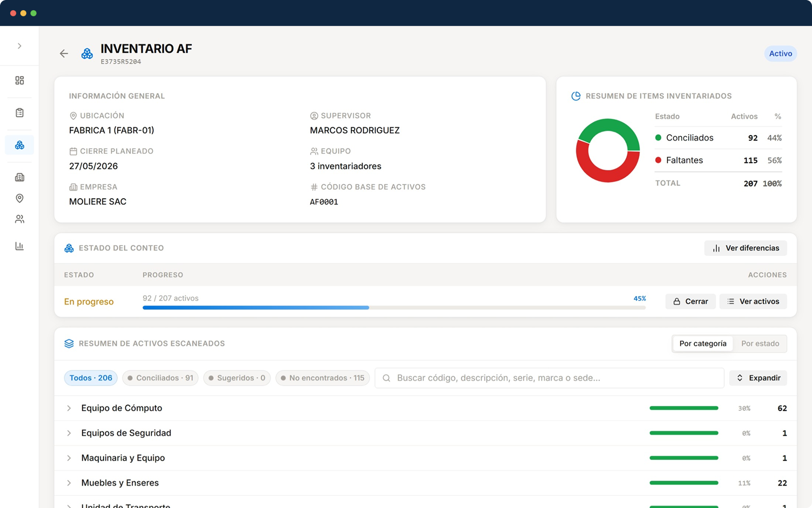Go back using the left arrow icon
The image size is (812, 508).
[64, 53]
